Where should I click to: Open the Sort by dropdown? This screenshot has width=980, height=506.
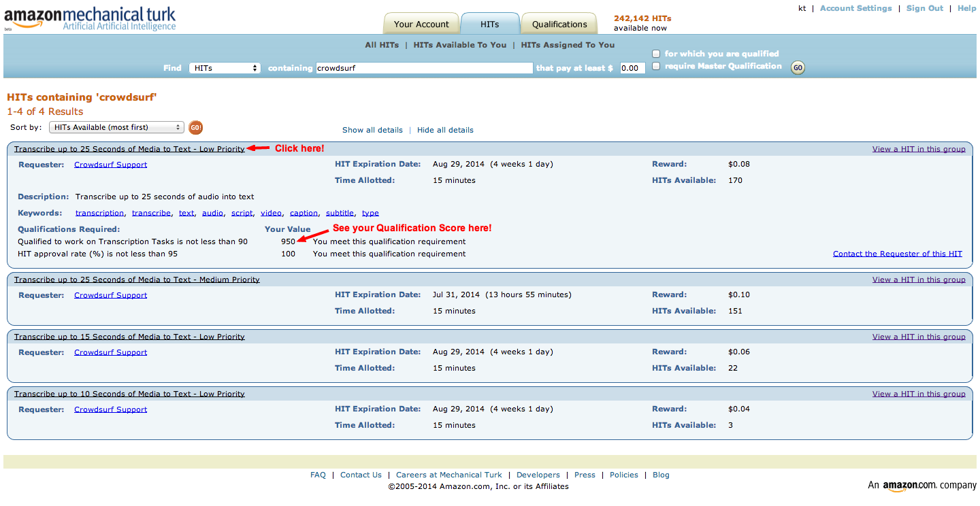point(116,127)
